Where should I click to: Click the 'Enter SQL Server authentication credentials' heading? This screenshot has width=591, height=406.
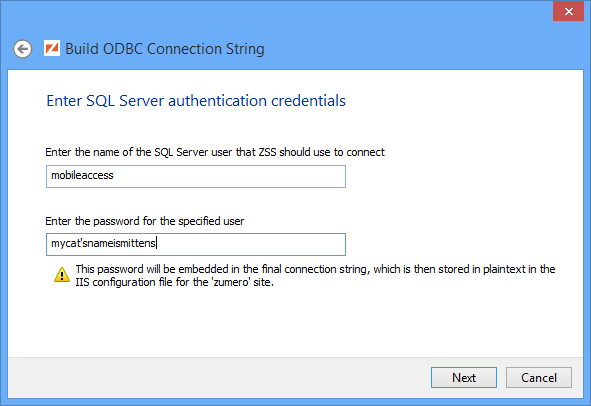[x=196, y=101]
